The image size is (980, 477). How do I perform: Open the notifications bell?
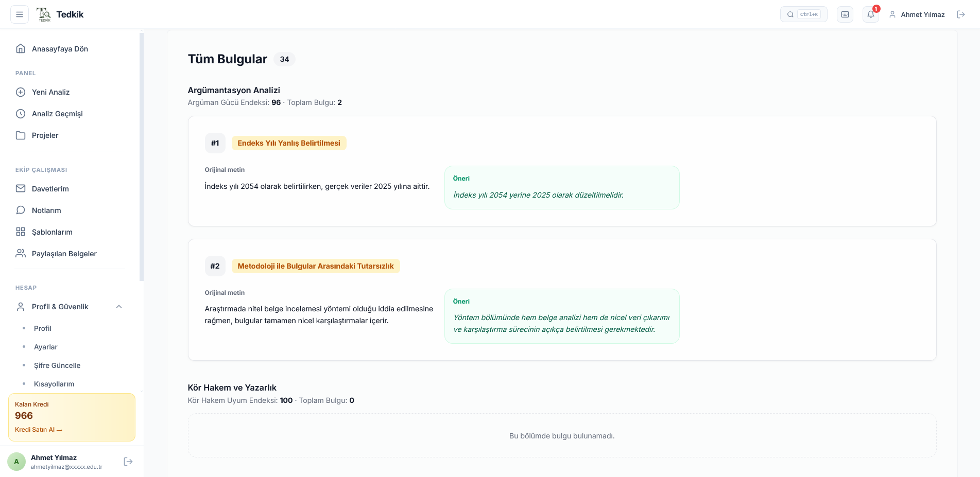[x=871, y=14]
